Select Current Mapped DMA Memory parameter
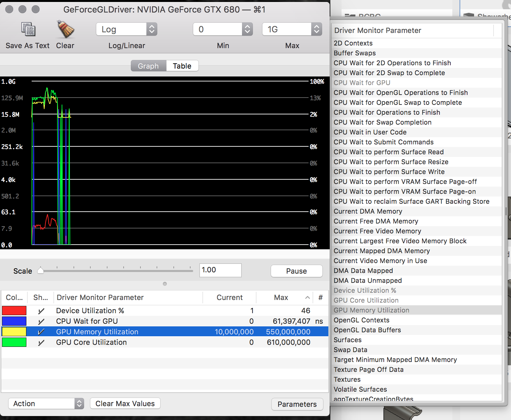The image size is (511, 420). tap(417, 251)
